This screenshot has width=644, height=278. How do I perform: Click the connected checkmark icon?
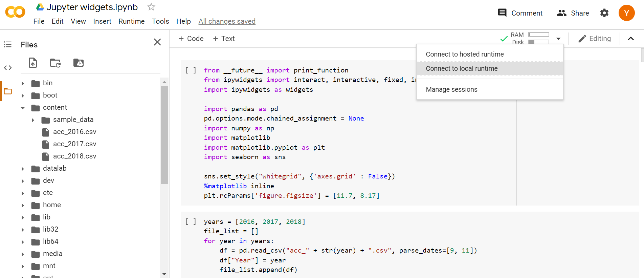(x=504, y=39)
